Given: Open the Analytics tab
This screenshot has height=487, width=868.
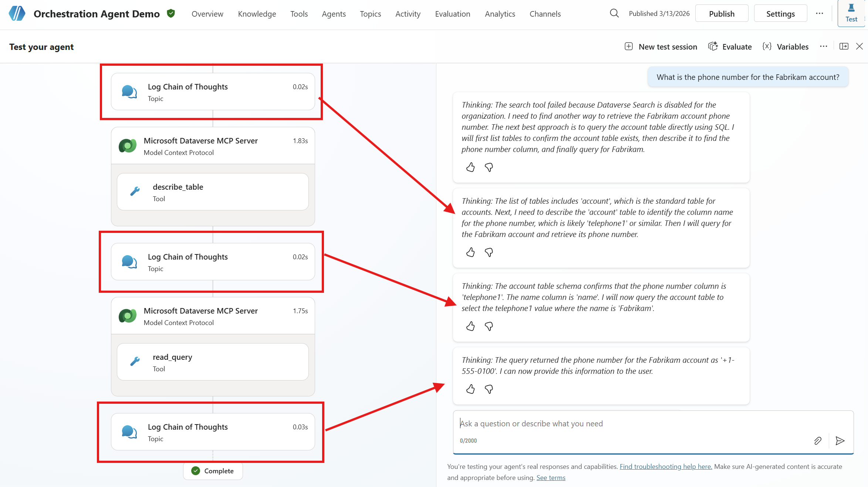Looking at the screenshot, I should 500,14.
